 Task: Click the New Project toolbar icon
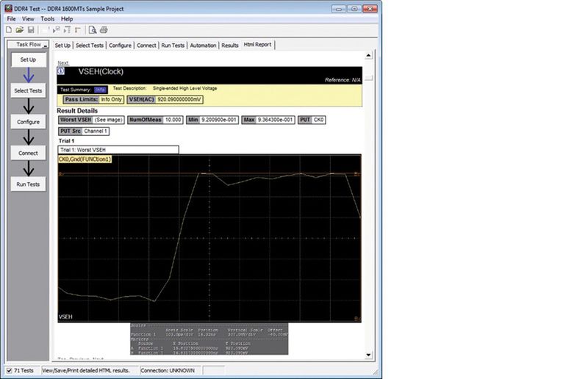coord(9,30)
